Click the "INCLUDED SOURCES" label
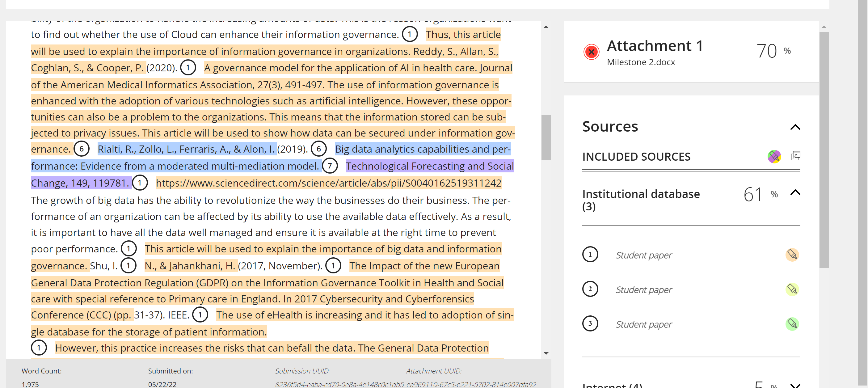The height and width of the screenshot is (388, 868). 636,157
